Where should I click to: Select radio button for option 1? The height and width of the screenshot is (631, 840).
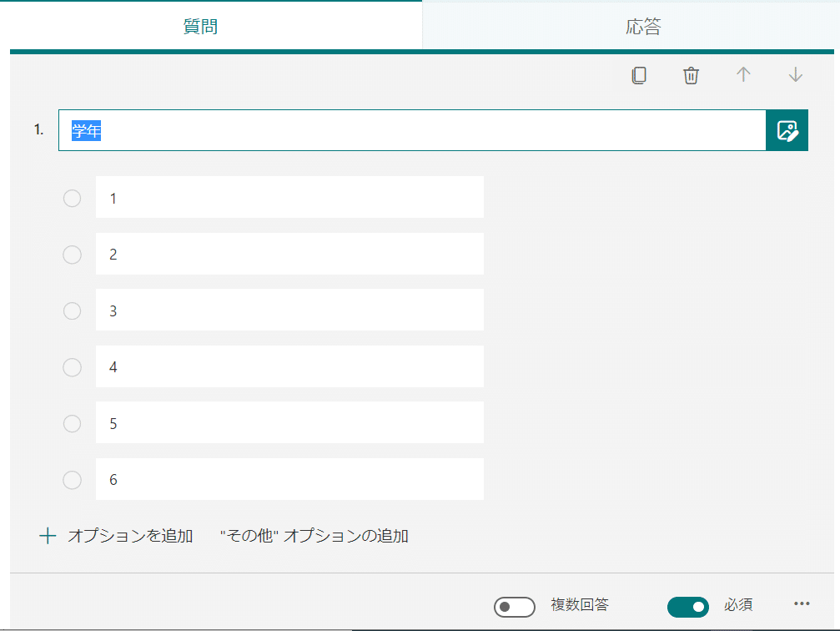(x=72, y=199)
